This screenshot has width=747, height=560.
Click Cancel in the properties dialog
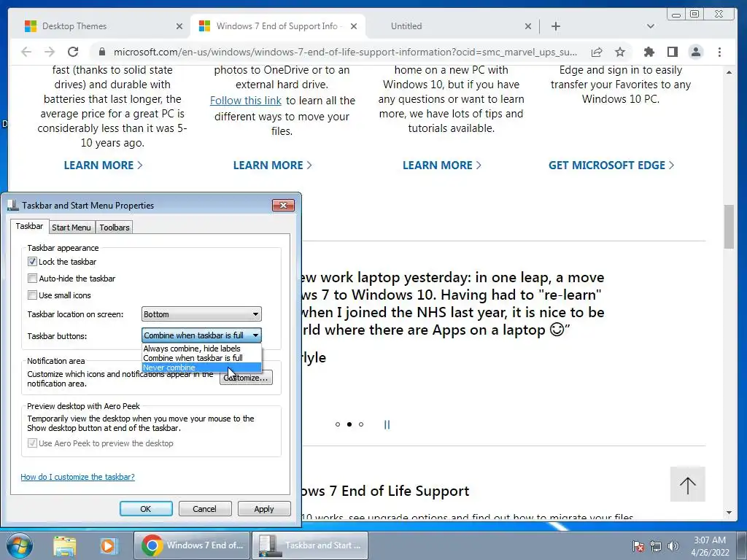point(205,508)
